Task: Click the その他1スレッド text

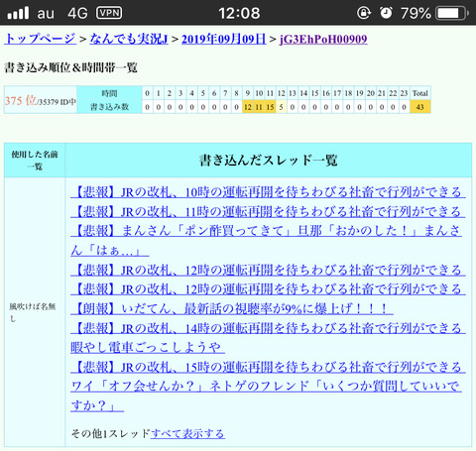Action: click(111, 433)
